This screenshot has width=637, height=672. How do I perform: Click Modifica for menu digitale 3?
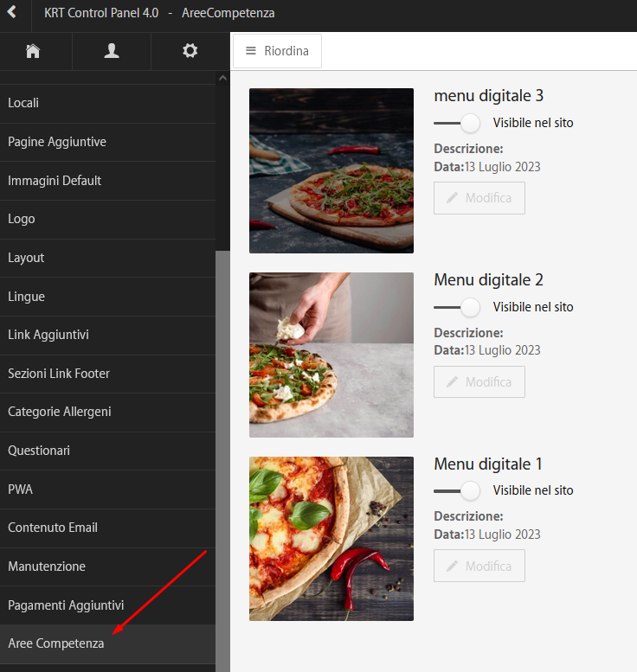pyautogui.click(x=479, y=198)
